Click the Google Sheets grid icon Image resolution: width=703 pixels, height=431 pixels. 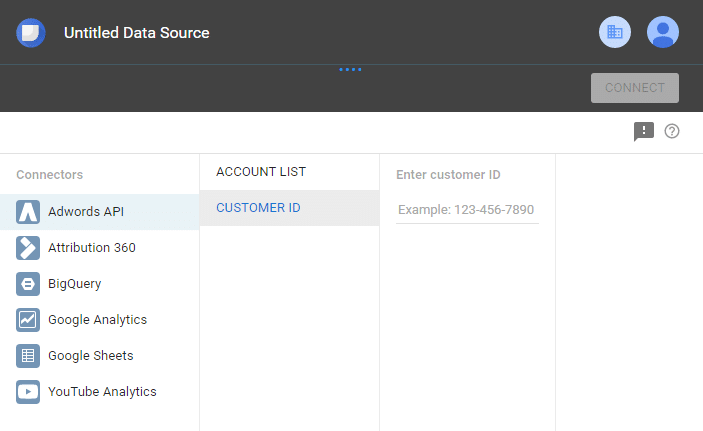tap(28, 356)
